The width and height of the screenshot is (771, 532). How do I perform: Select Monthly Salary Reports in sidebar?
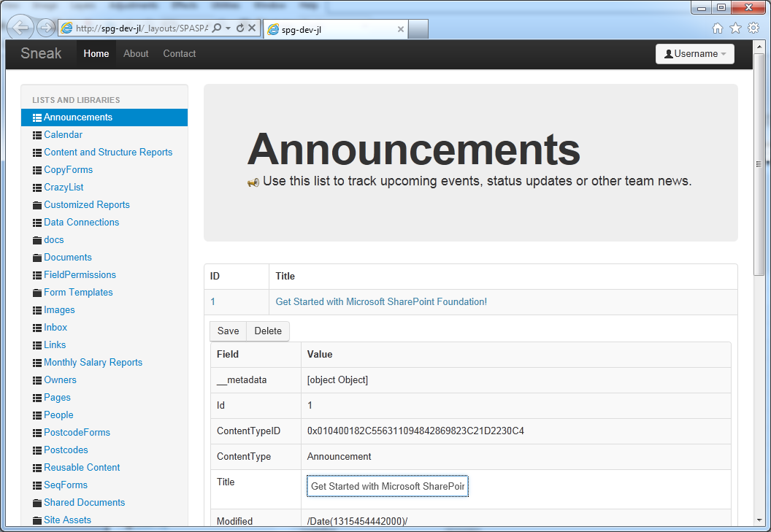pos(93,363)
